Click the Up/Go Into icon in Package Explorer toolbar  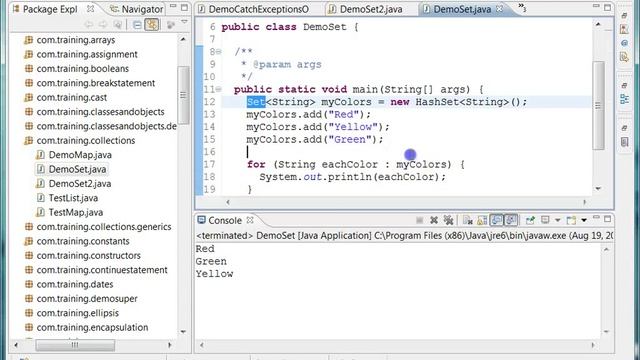[x=118, y=25]
